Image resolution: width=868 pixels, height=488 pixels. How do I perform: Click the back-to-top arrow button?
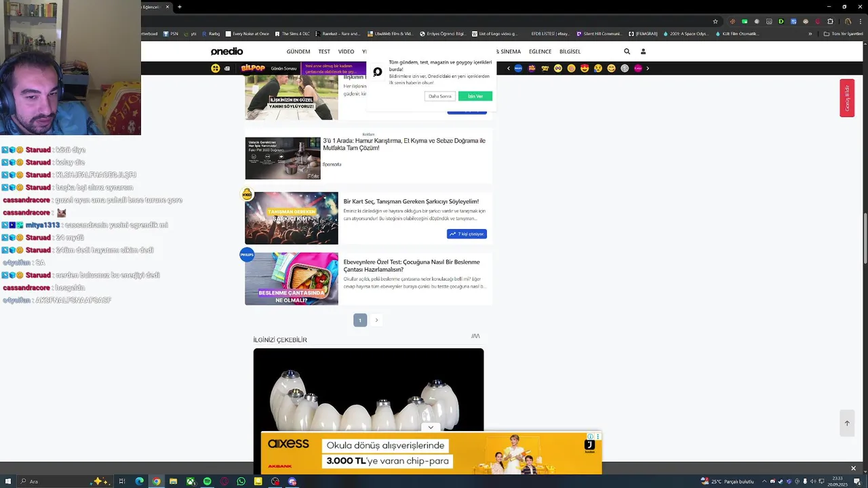pyautogui.click(x=847, y=423)
